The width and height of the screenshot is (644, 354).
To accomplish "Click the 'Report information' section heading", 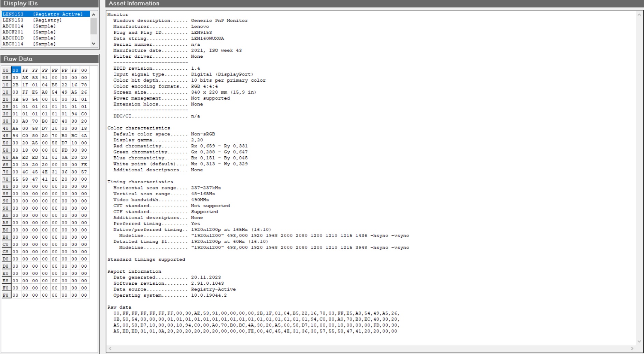I will pos(134,271).
